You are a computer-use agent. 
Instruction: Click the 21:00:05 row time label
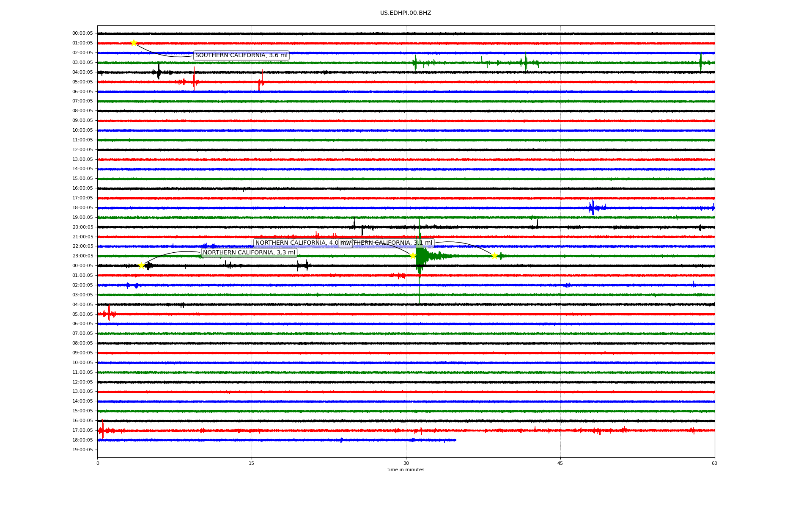click(82, 237)
